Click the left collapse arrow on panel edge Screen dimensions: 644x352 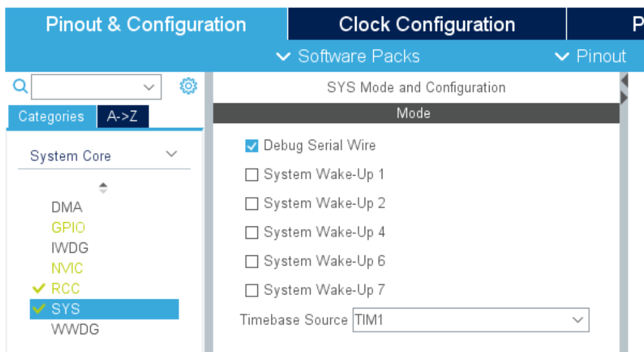pyautogui.click(x=624, y=80)
